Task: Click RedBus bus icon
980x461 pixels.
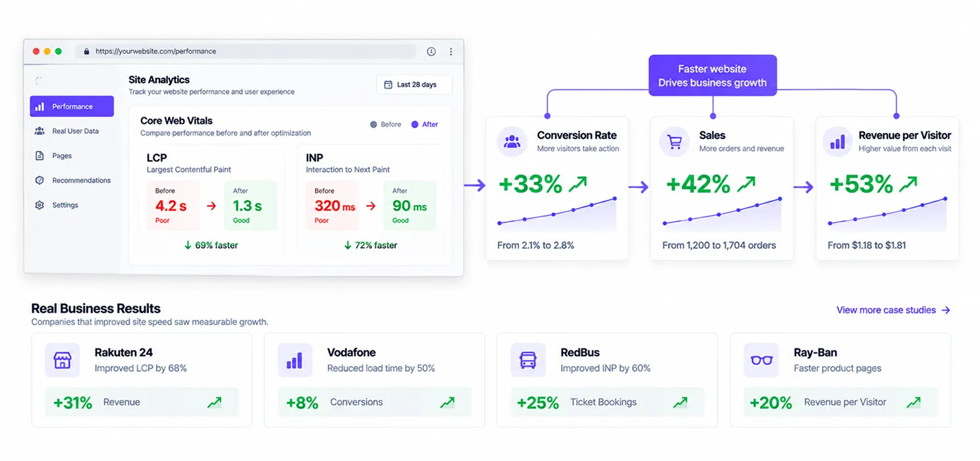Action: pyautogui.click(x=528, y=360)
